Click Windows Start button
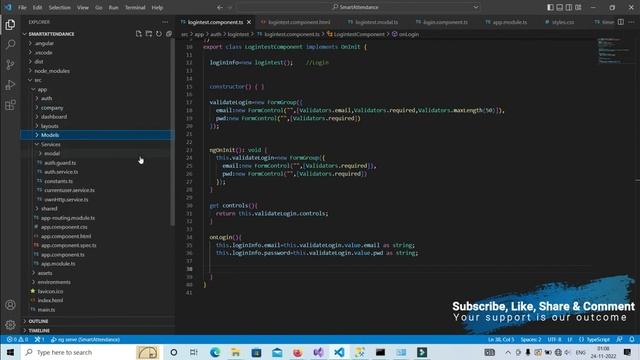Image resolution: width=640 pixels, height=360 pixels. coord(10,352)
